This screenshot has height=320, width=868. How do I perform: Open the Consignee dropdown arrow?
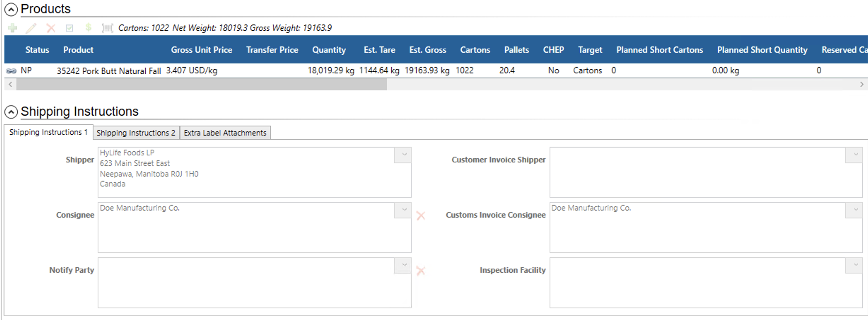point(404,210)
